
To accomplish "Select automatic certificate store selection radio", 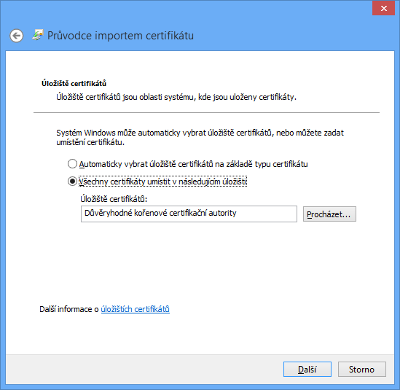I will tap(72, 164).
